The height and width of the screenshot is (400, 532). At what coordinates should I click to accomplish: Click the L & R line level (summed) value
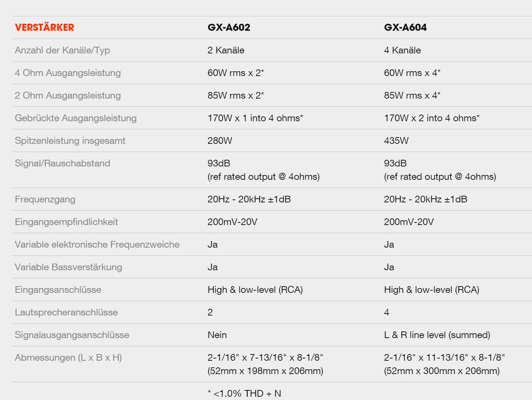(x=437, y=335)
